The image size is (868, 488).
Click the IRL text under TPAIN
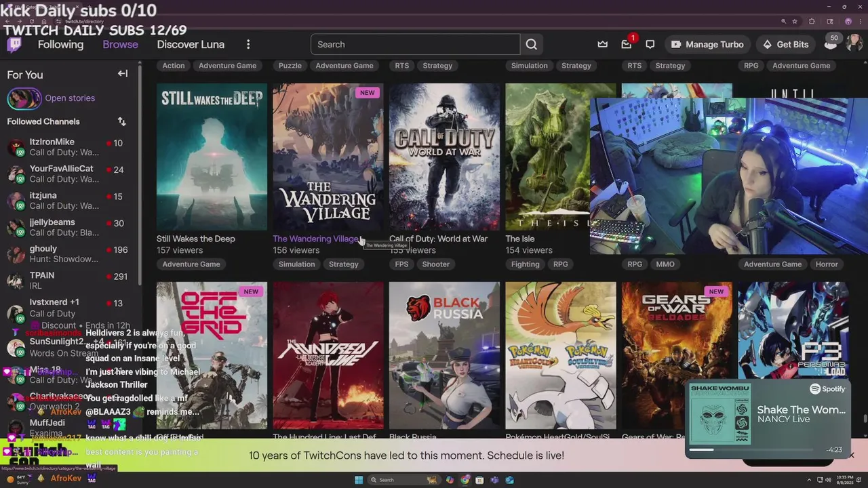(x=37, y=286)
